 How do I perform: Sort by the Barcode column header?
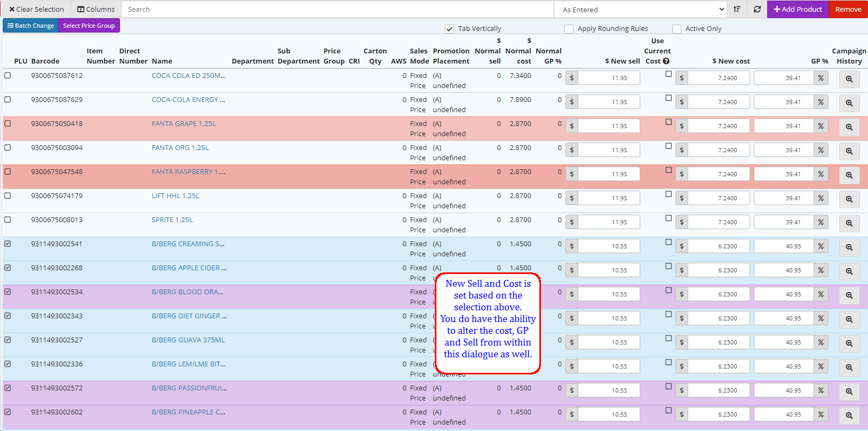(x=45, y=61)
